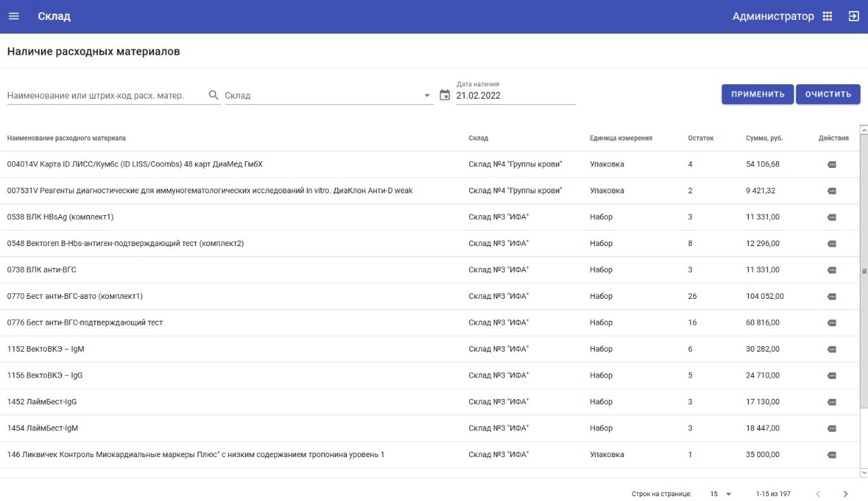The image size is (868, 501).
Task: Click action icon for 0770 Бест анти-ВГС-авто row
Action: click(x=832, y=296)
